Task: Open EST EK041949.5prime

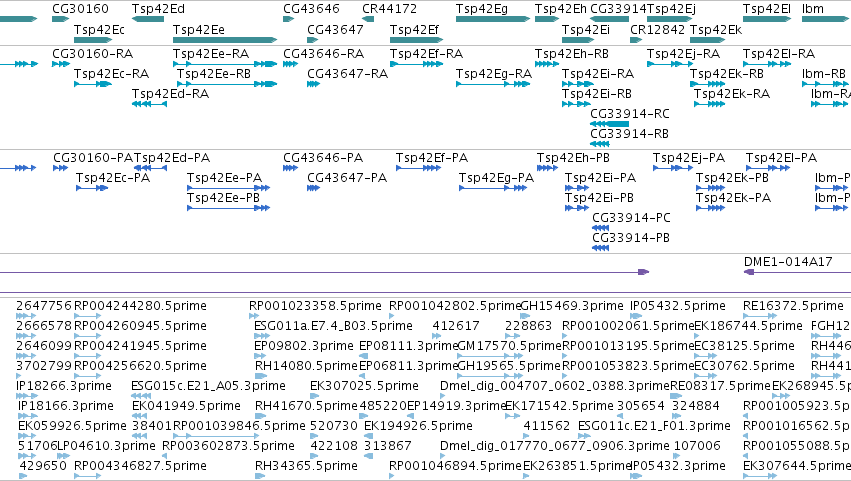Action: [x=186, y=407]
